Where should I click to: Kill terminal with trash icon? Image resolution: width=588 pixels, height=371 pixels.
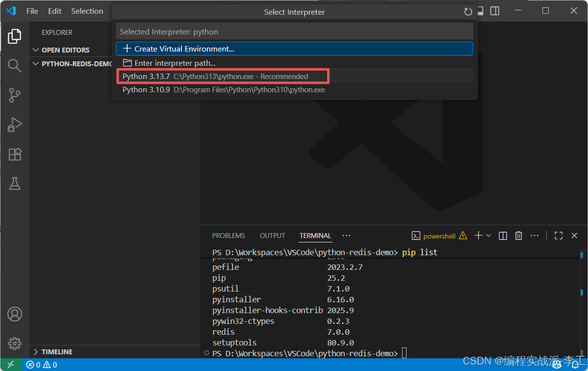click(519, 236)
